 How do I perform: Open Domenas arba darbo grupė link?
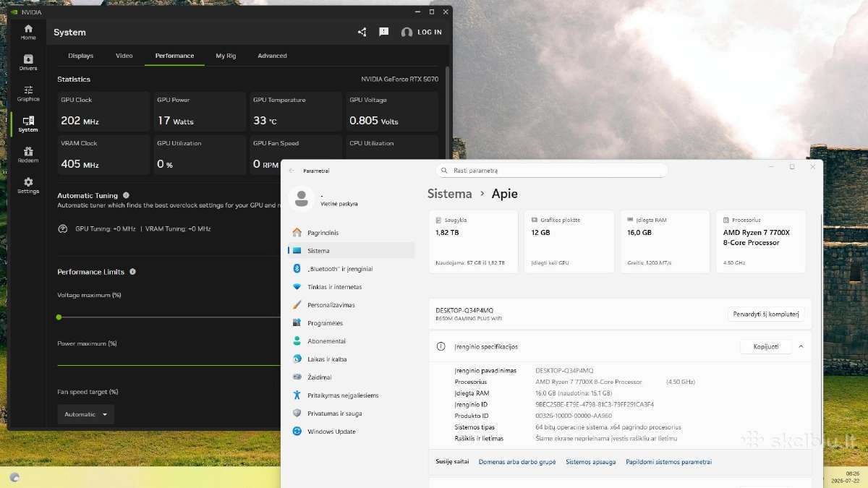coord(517,461)
